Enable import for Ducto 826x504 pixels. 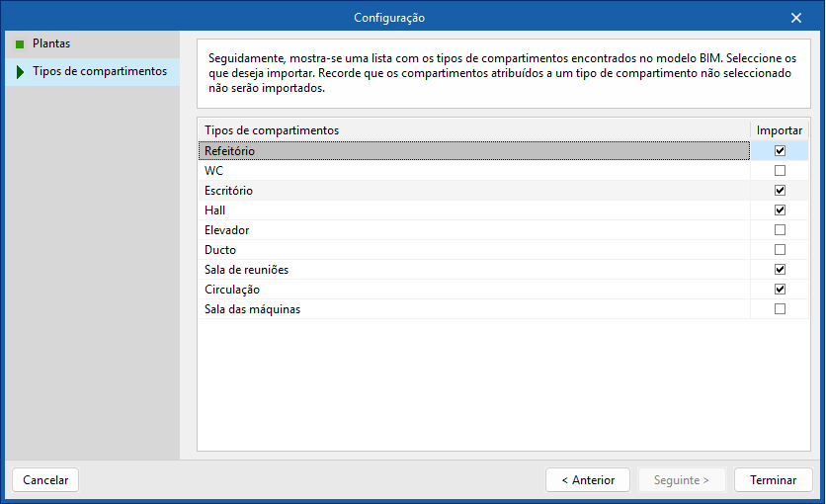[780, 250]
